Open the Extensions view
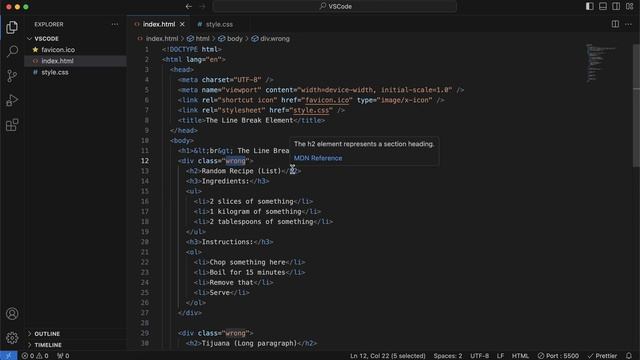The width and height of the screenshot is (640, 360). pyautogui.click(x=12, y=125)
